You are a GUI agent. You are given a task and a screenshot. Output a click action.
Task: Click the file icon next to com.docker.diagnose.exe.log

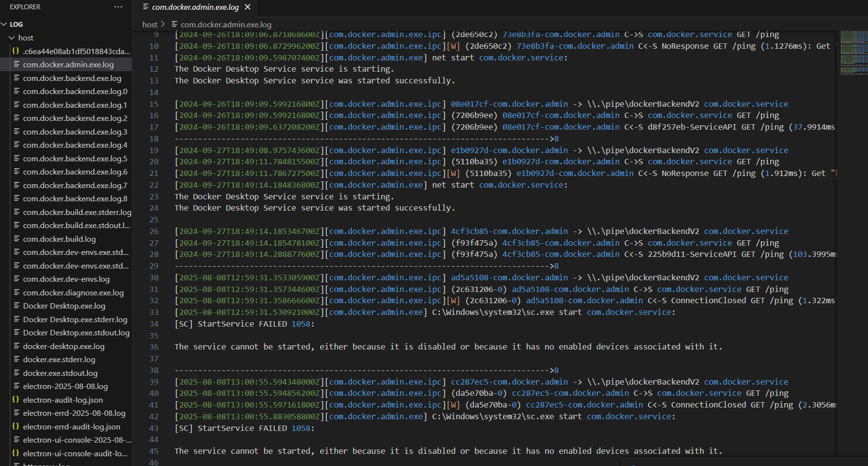click(x=17, y=292)
